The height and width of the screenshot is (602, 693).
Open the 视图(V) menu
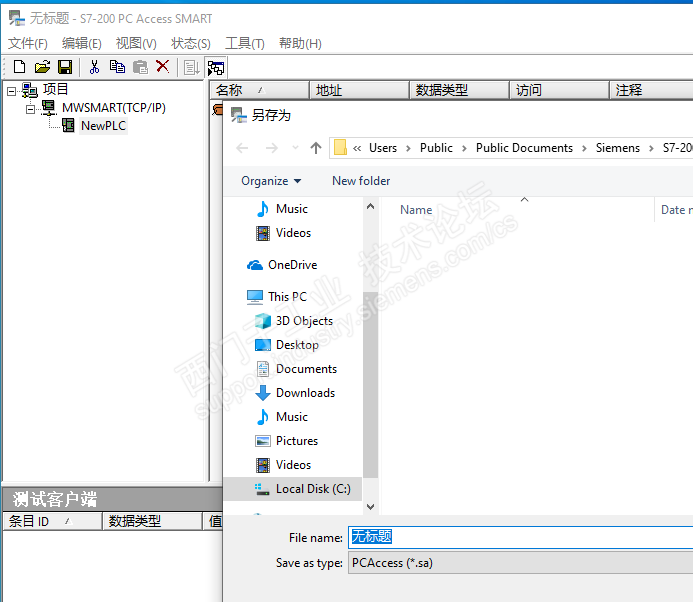click(136, 43)
